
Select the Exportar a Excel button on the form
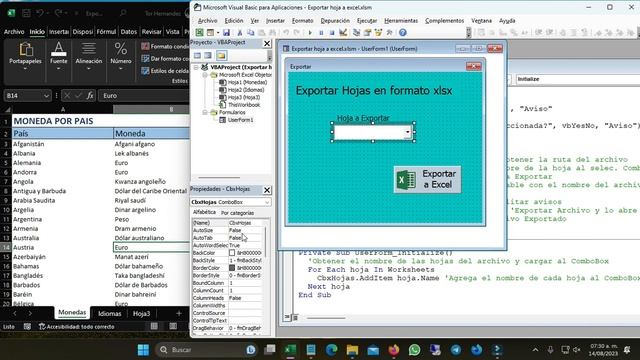pos(427,179)
